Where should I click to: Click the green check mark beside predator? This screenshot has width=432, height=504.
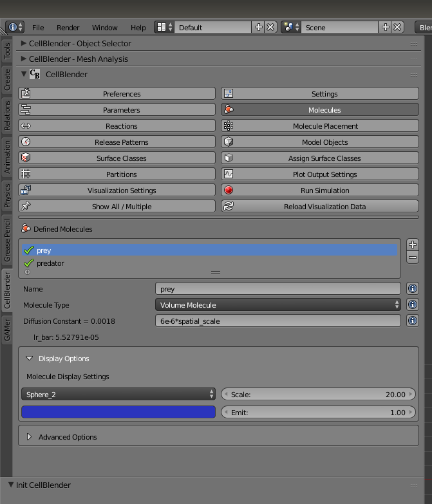click(x=29, y=263)
